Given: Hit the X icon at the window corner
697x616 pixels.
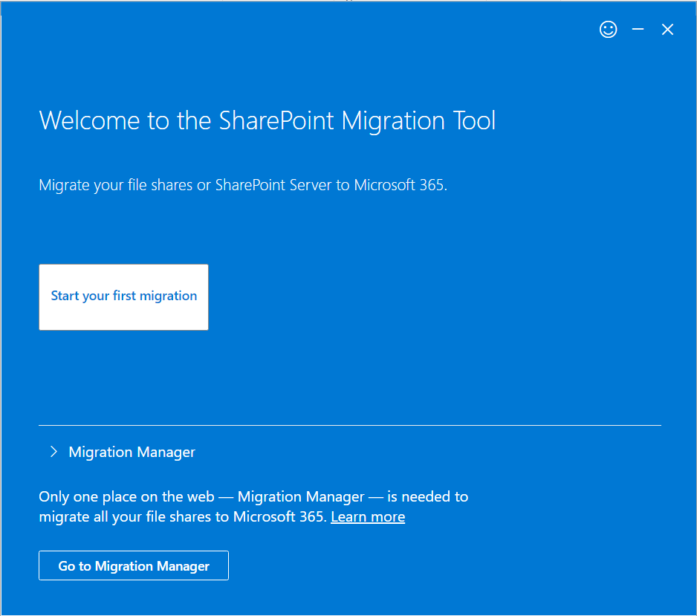Looking at the screenshot, I should (x=667, y=30).
